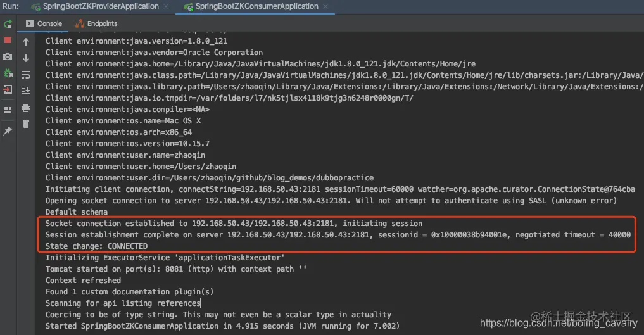
Task: Click the line 'Client environment:os.version=10.15.7'
Action: pyautogui.click(x=127, y=144)
